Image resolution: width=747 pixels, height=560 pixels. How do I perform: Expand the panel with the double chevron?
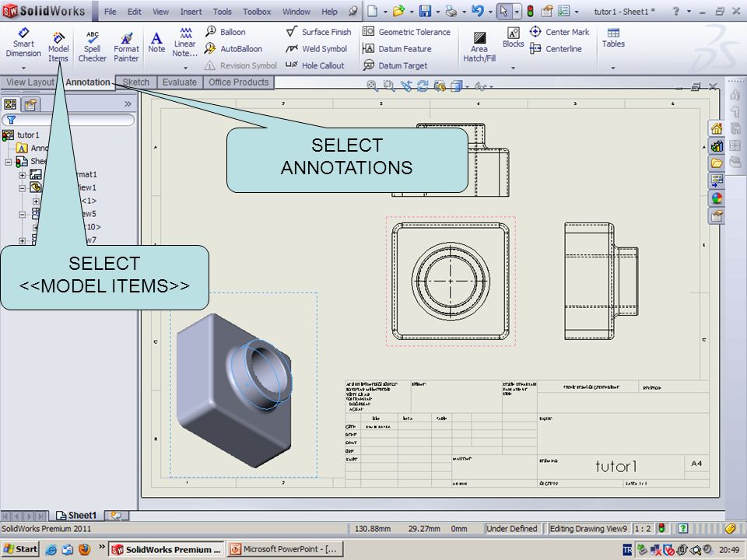127,103
